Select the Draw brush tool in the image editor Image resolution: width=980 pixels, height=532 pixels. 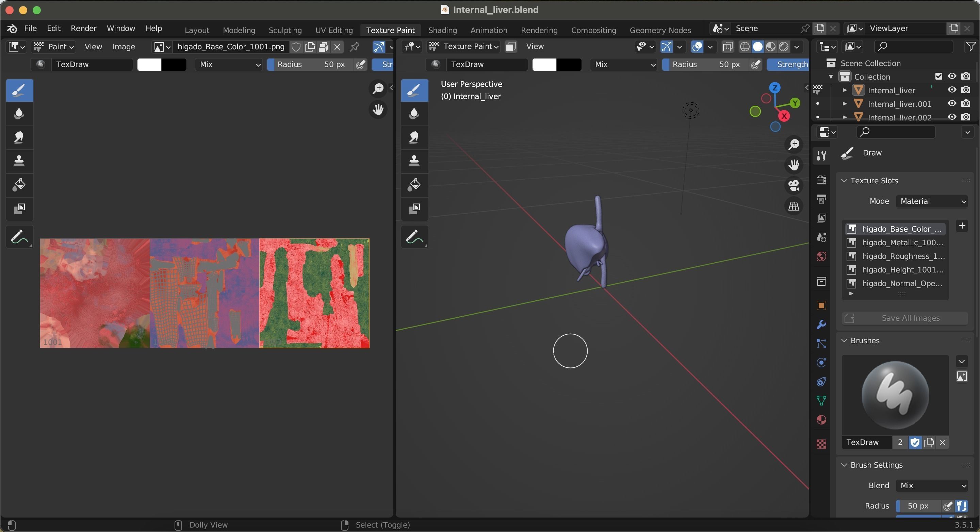[19, 90]
